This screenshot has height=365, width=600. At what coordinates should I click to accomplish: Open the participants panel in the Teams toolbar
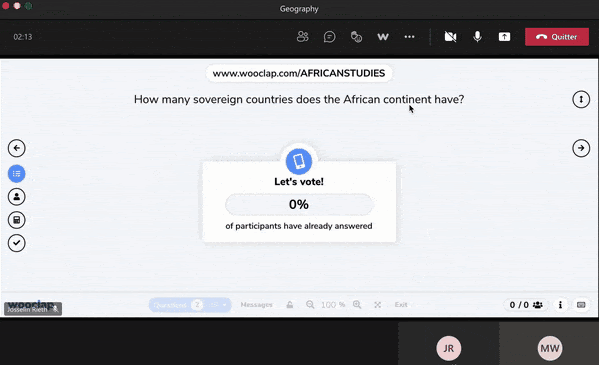tap(302, 37)
